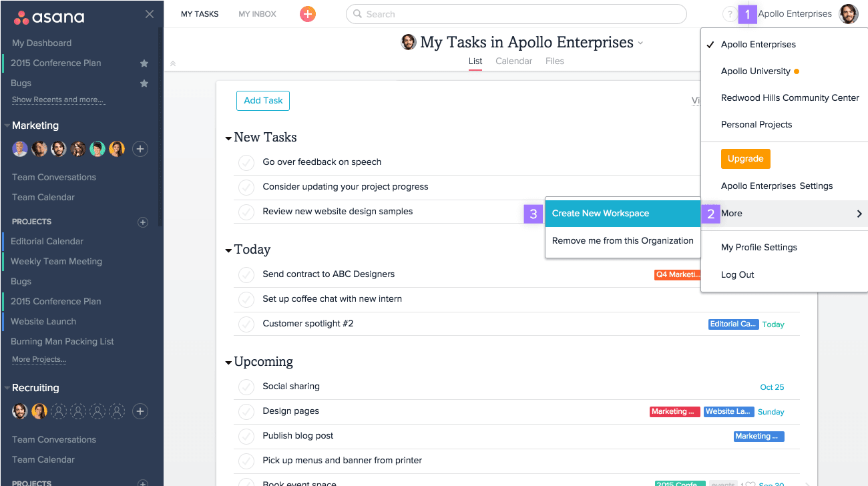Choose Remove me from this Organization
Screen dimensions: 868x486
tap(622, 241)
